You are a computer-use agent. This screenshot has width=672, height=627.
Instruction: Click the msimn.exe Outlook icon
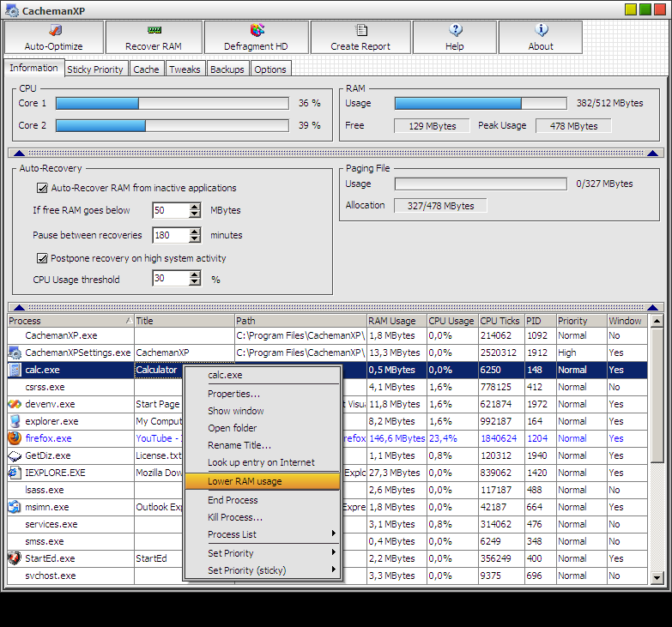[15, 507]
